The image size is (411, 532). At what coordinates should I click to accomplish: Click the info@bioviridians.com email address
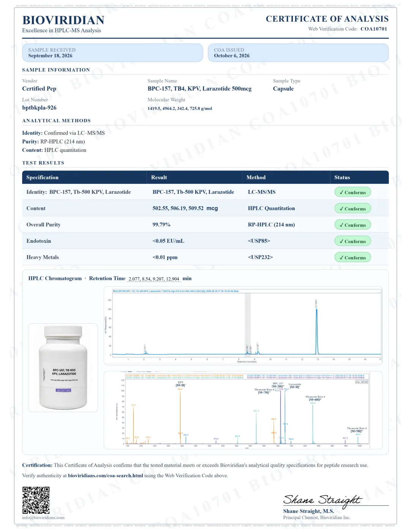coord(43,518)
